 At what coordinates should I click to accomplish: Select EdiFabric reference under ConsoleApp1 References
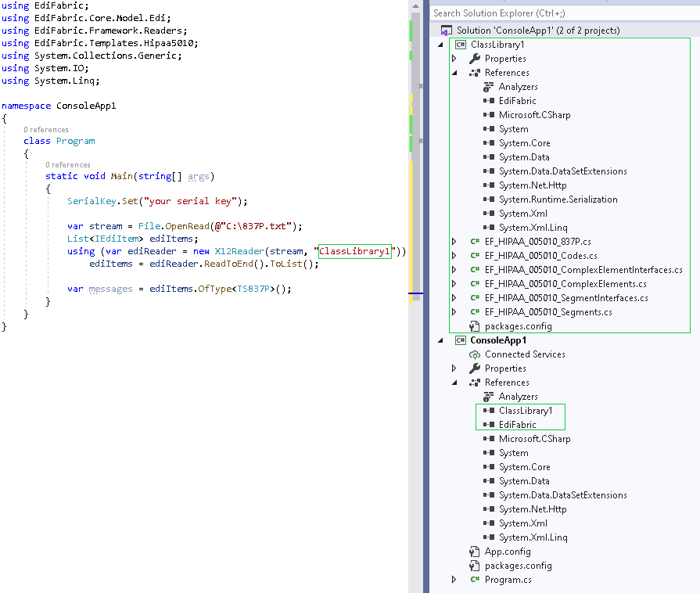(x=518, y=425)
